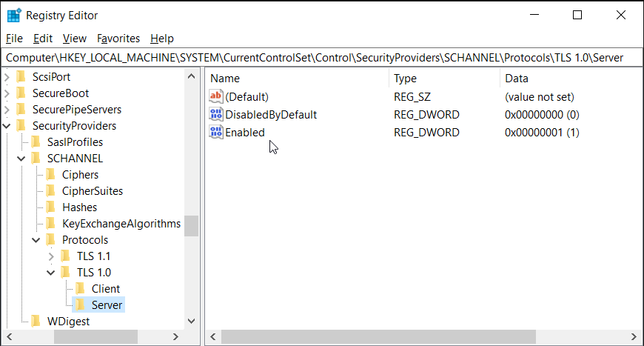Click the string icon of the (Default) value

(216, 96)
